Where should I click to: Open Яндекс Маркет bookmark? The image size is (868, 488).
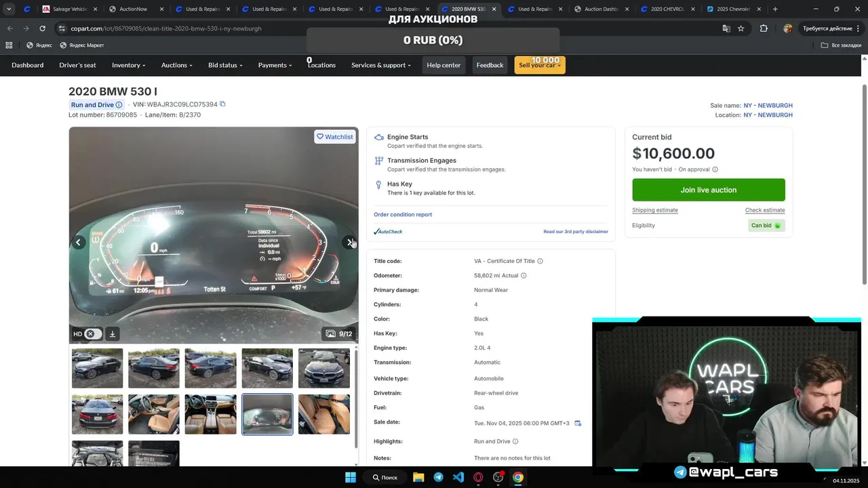point(82,45)
